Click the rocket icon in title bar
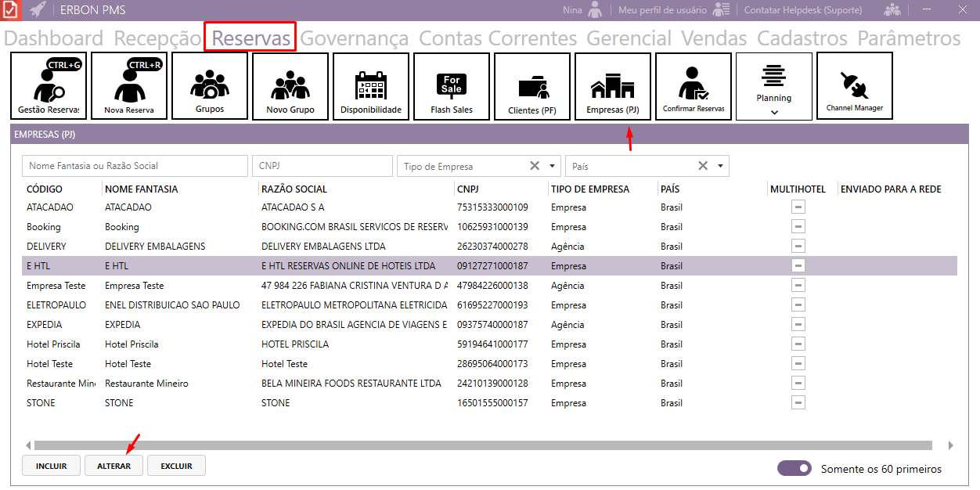 [38, 10]
